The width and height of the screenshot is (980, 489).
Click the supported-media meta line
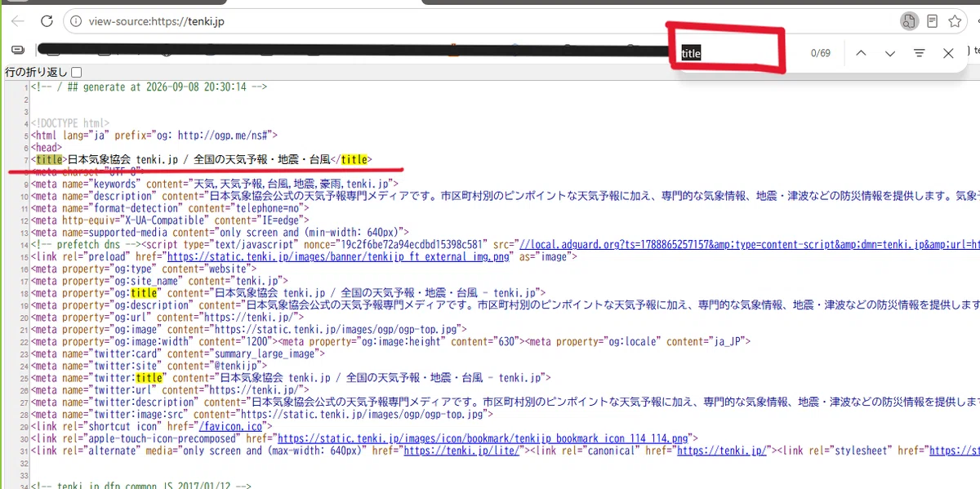[x=219, y=232]
